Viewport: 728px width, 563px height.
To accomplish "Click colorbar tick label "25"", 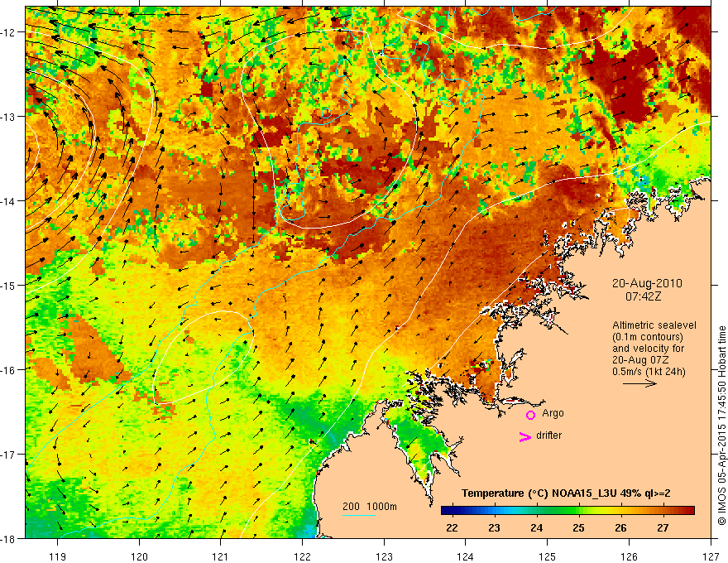I will pos(578,527).
